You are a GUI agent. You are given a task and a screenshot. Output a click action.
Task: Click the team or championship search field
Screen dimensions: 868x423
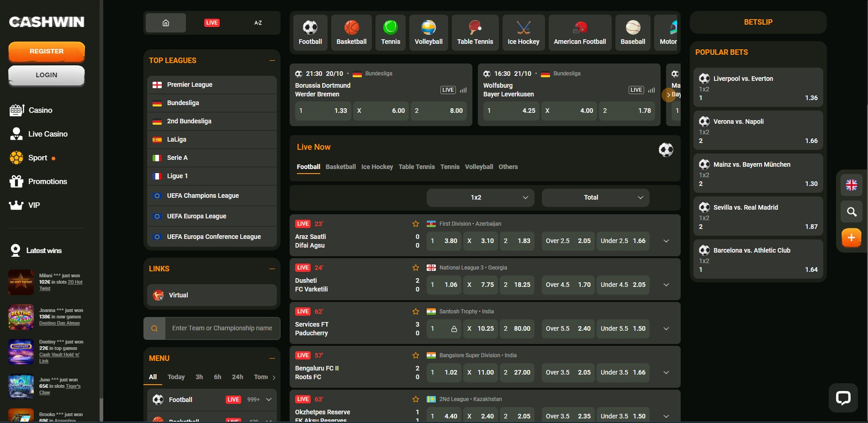(222, 328)
